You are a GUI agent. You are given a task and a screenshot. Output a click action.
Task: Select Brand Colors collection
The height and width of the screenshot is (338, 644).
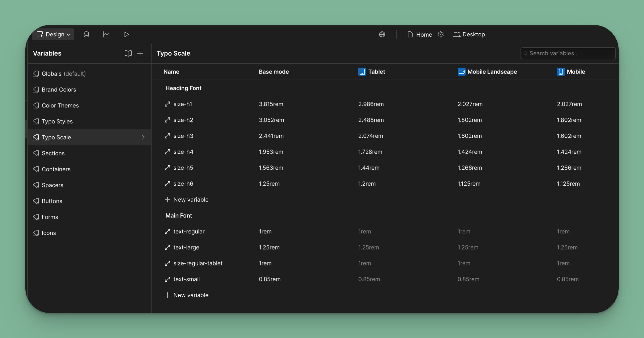click(59, 90)
